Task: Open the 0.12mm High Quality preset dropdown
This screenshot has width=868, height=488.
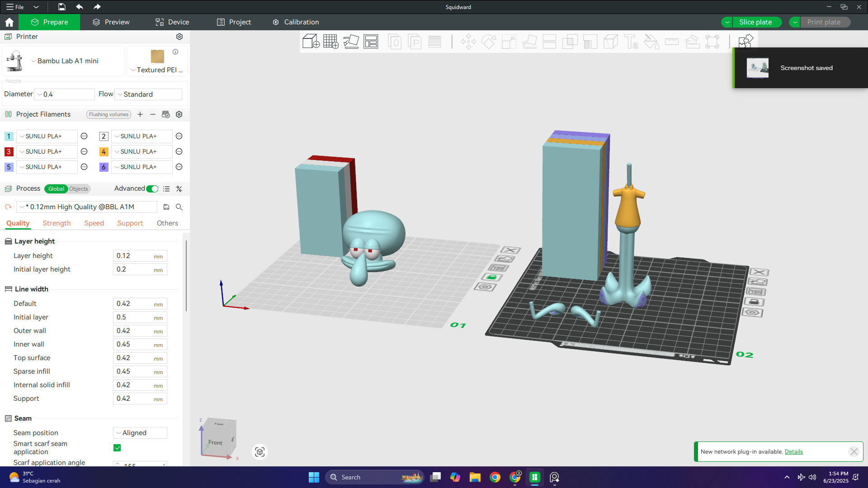Action: 87,207
